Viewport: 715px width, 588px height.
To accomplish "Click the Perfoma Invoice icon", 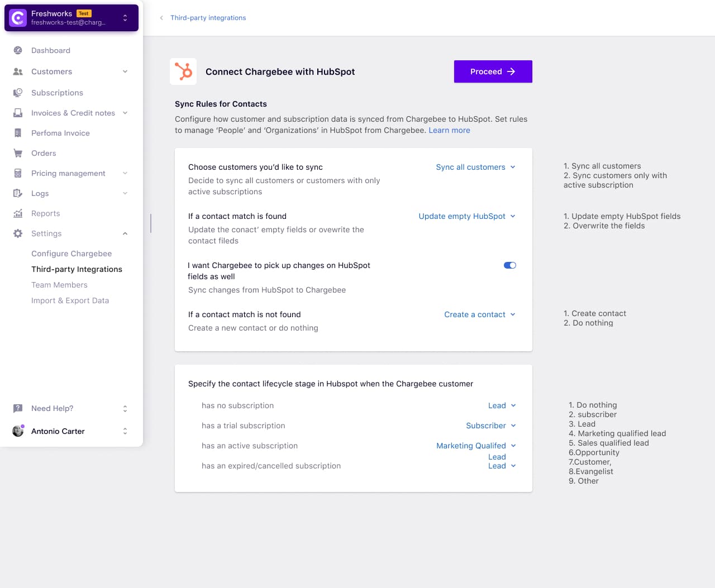I will [18, 133].
